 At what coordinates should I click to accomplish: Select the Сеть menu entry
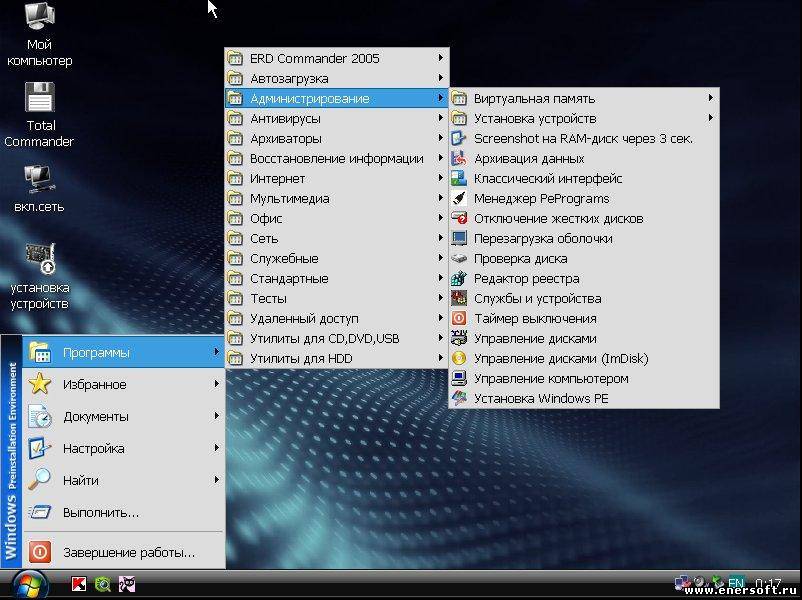click(x=337, y=238)
